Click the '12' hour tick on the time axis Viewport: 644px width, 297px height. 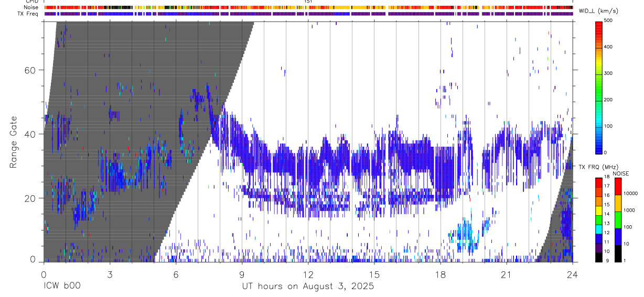click(x=308, y=274)
